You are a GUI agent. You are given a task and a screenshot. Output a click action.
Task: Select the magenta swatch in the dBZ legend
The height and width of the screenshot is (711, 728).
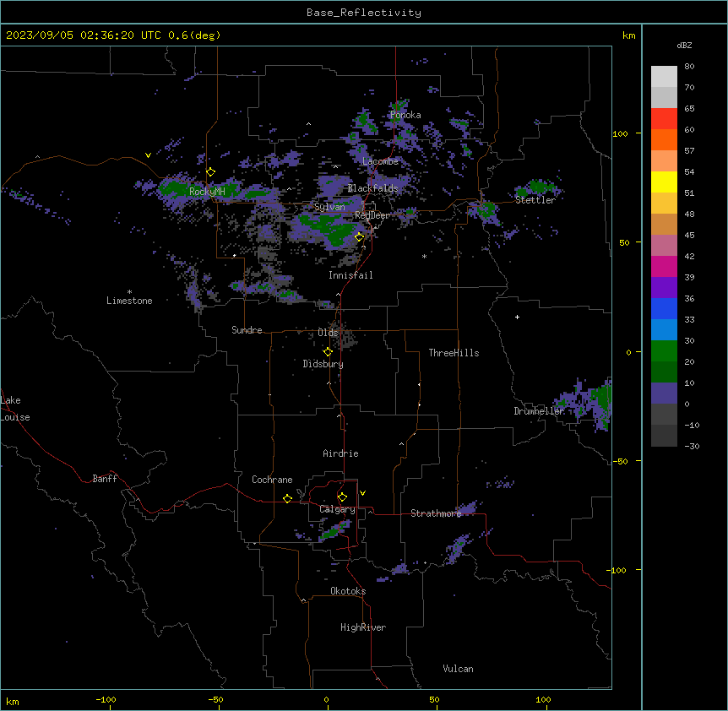664,266
